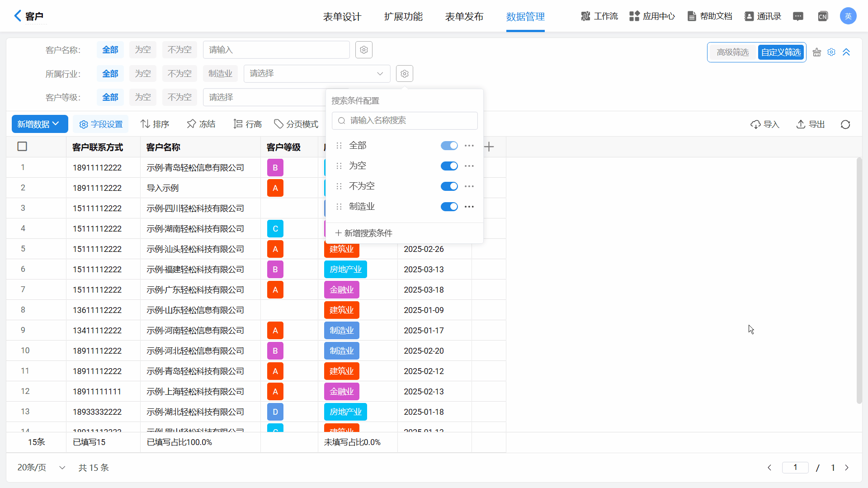Open the 表单发布 tab
Image resolution: width=868 pixels, height=488 pixels.
[464, 17]
